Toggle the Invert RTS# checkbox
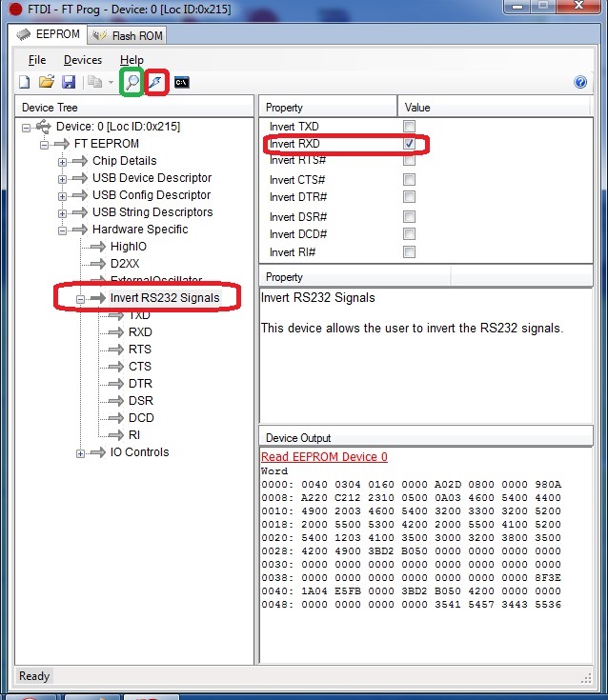 coord(409,160)
